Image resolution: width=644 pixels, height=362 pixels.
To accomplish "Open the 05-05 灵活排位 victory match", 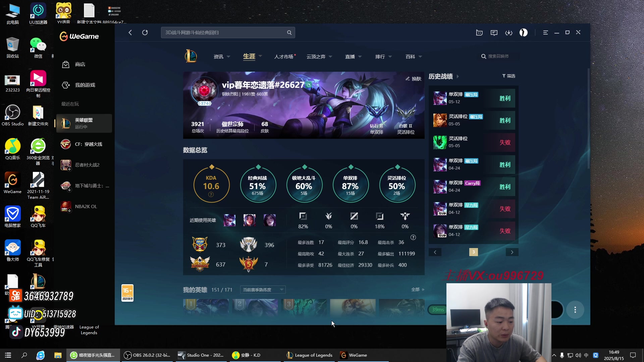I will click(474, 120).
